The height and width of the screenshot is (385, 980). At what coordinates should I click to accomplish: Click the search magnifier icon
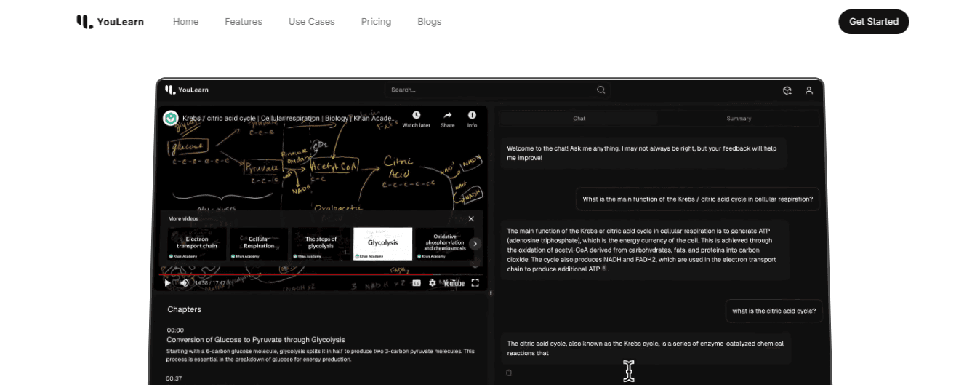pyautogui.click(x=601, y=90)
